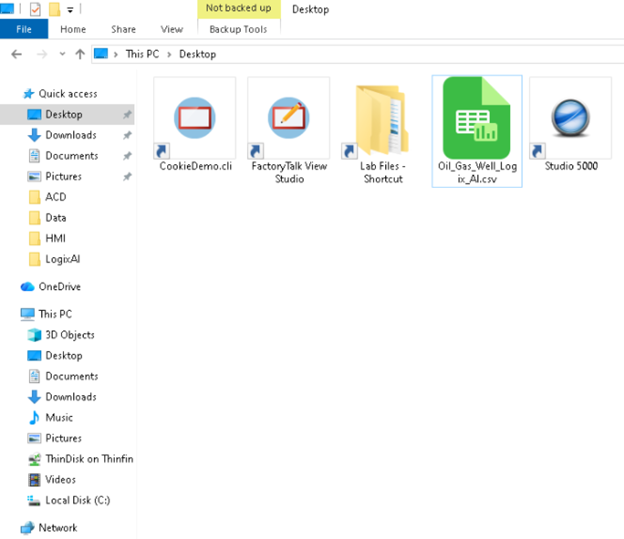
Task: Select the Oil_Gas_Well_Logix_AI.csv file icon
Action: tap(477, 118)
